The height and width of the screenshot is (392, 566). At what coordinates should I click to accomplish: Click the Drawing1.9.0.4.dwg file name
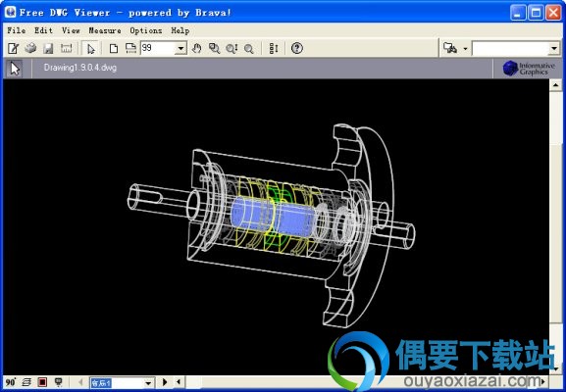tap(80, 68)
